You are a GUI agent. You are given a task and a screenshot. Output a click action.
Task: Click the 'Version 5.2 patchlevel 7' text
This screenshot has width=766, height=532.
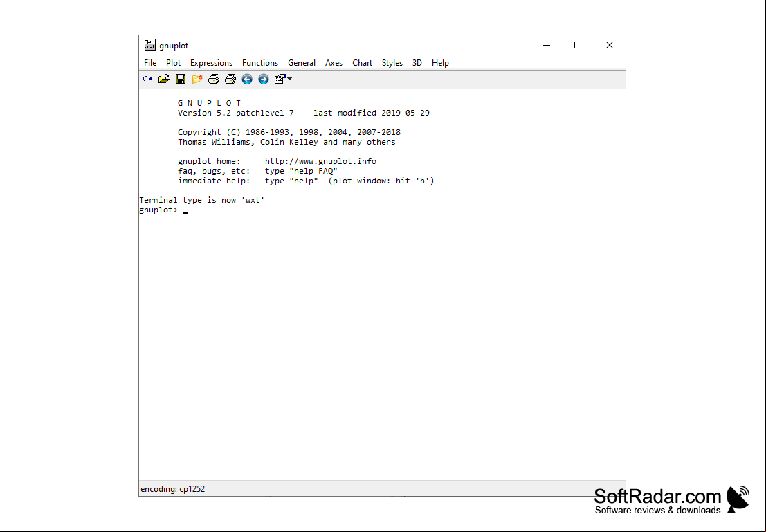[235, 113]
